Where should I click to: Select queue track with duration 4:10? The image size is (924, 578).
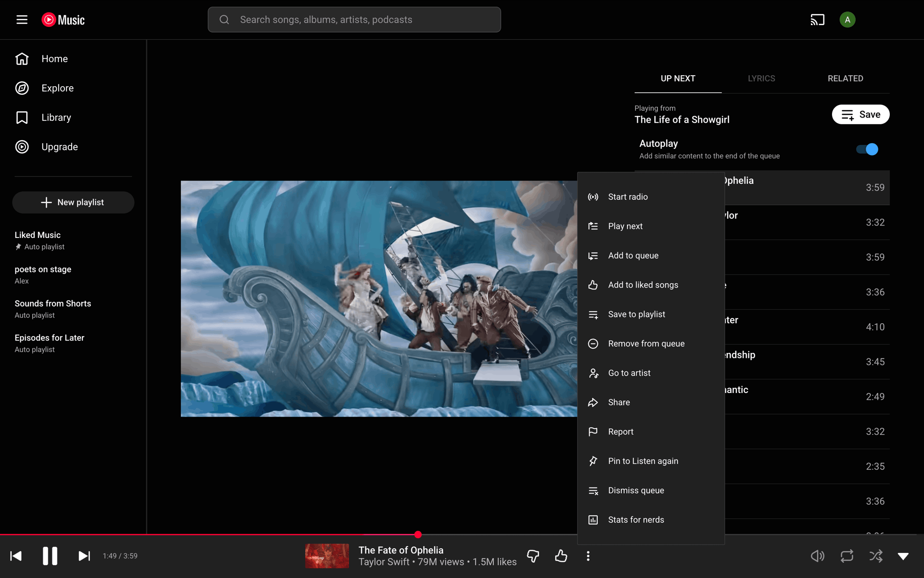tap(807, 327)
